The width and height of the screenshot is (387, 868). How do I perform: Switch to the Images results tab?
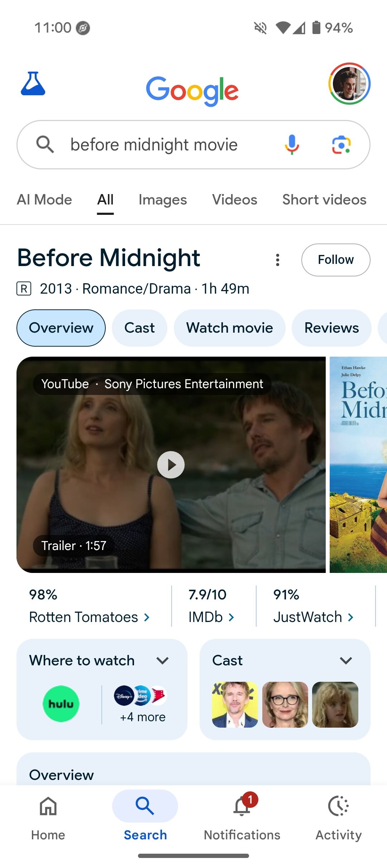(x=163, y=200)
